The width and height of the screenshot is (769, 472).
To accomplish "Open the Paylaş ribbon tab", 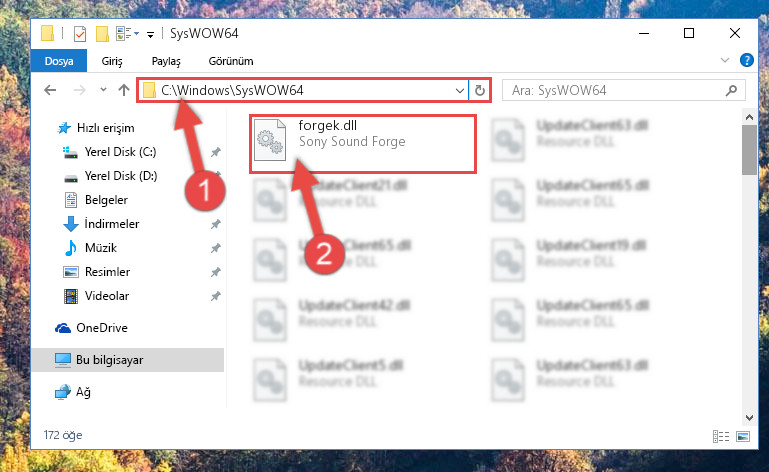I will pyautogui.click(x=166, y=61).
